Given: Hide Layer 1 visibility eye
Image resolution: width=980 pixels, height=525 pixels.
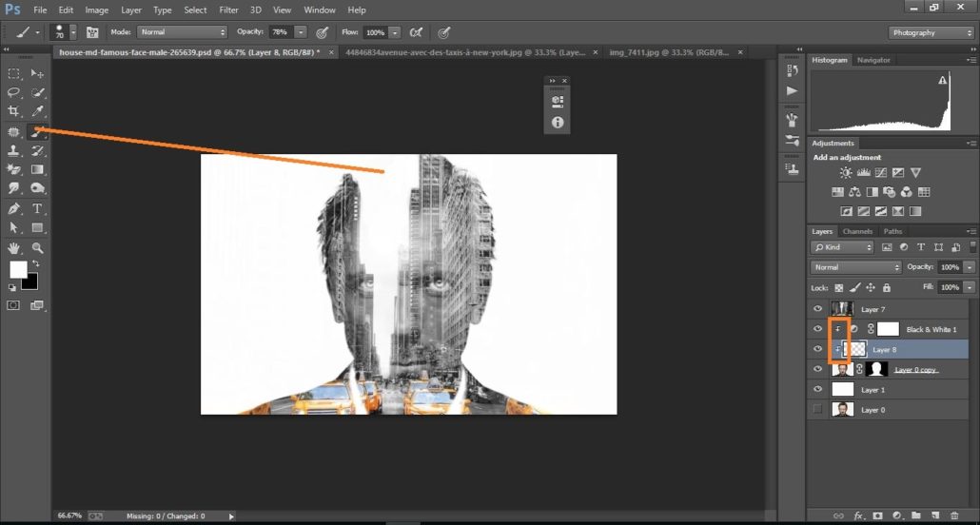Looking at the screenshot, I should click(817, 389).
